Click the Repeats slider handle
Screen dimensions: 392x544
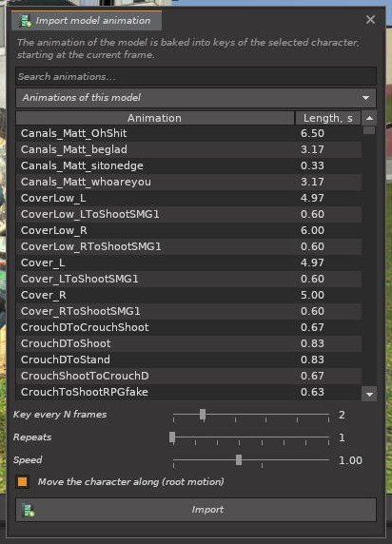[x=172, y=437]
